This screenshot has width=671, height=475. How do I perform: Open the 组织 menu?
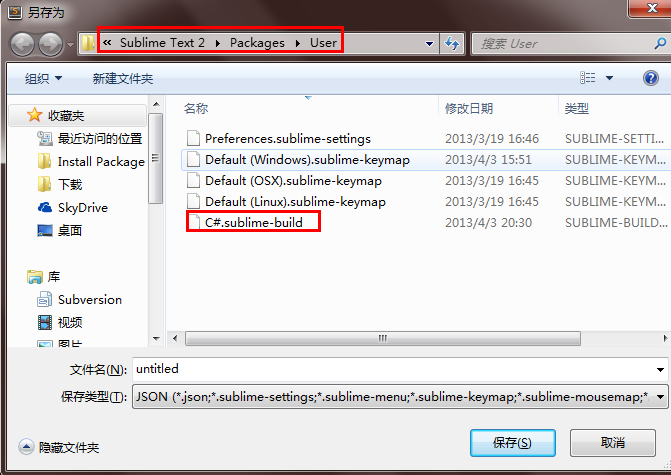43,78
